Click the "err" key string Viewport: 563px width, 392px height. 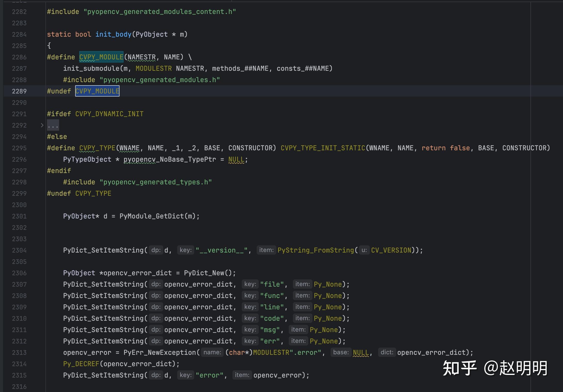pos(270,341)
